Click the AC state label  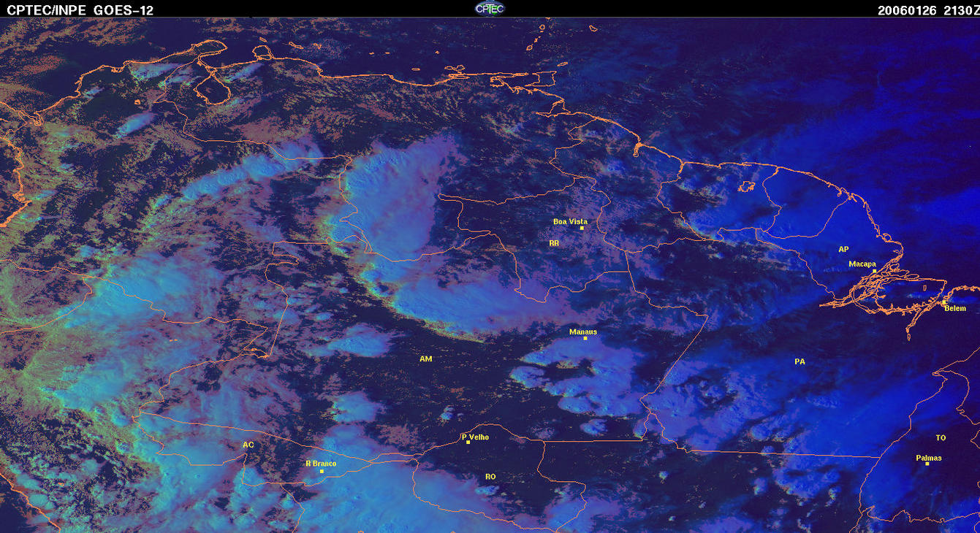point(248,445)
